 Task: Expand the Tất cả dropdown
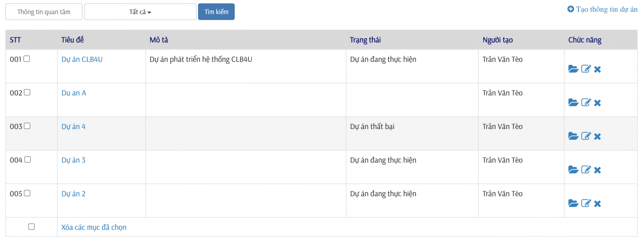pyautogui.click(x=140, y=12)
